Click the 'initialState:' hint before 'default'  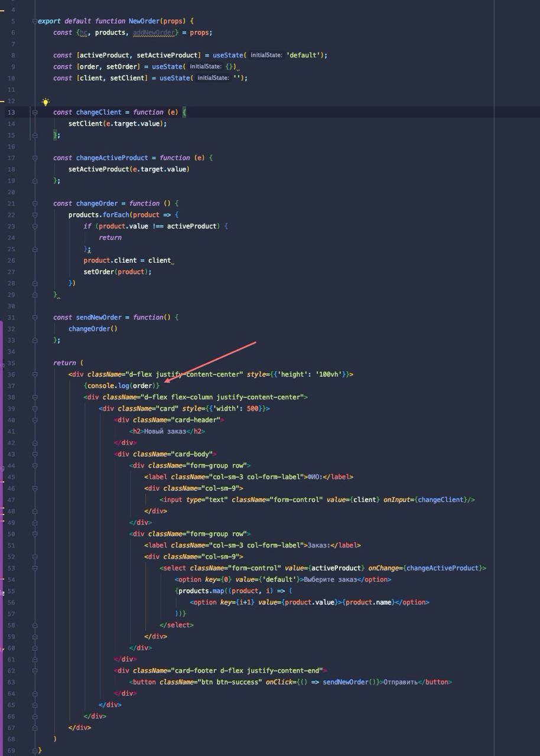pyautogui.click(x=266, y=56)
